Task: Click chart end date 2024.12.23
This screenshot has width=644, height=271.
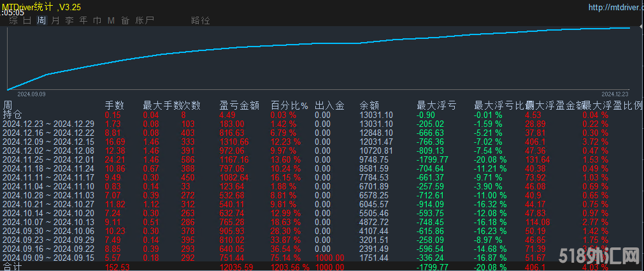Action: click(x=615, y=94)
